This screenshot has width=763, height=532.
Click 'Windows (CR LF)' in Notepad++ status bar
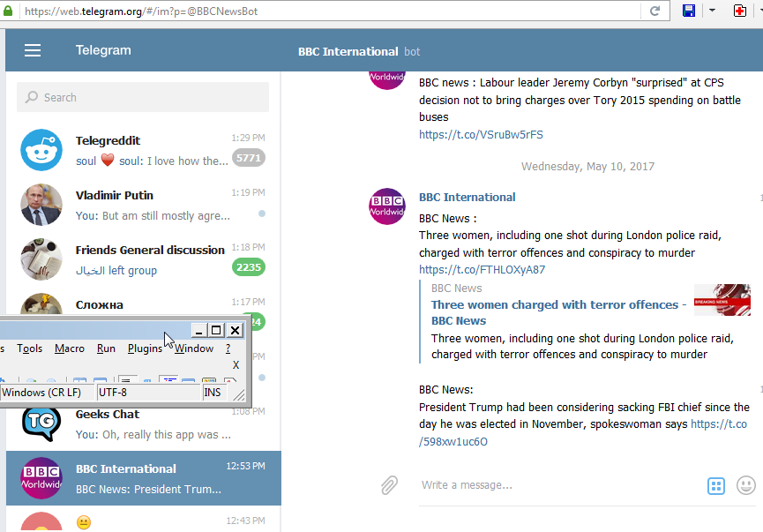tap(48, 393)
